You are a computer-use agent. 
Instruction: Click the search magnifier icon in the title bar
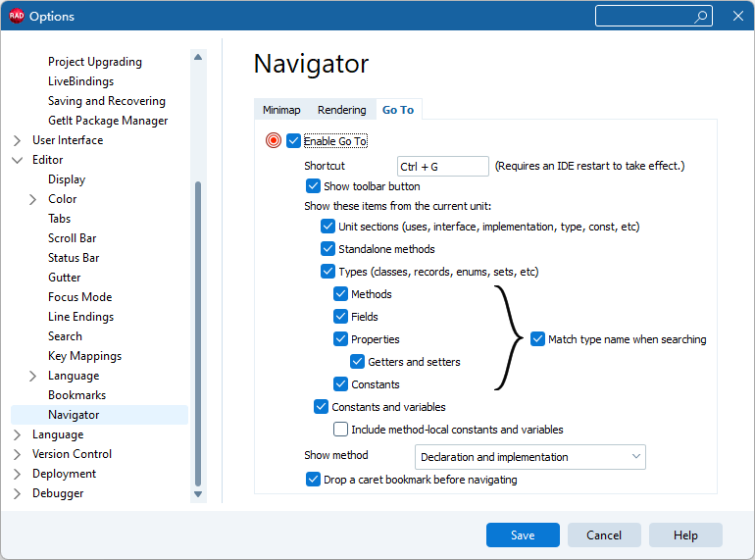[701, 17]
